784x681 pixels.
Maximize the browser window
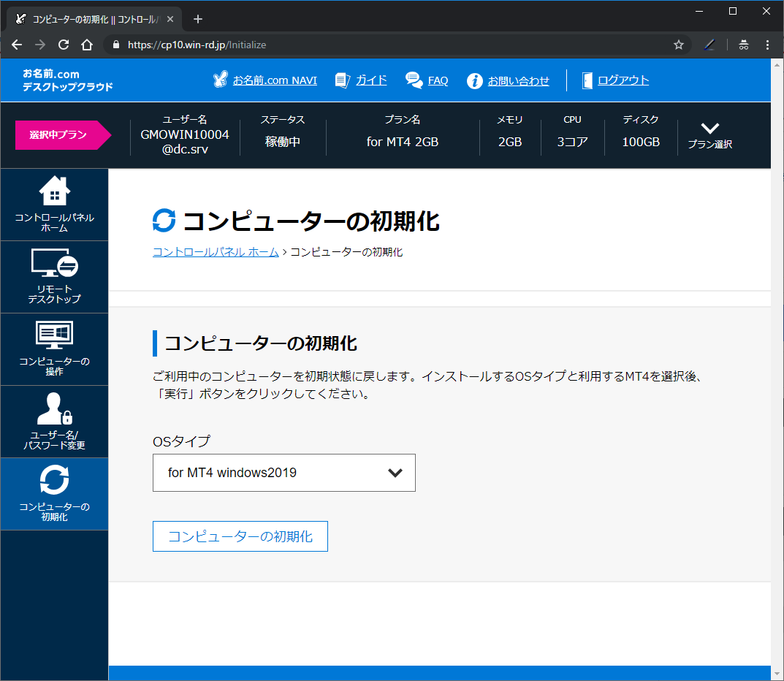tap(733, 11)
